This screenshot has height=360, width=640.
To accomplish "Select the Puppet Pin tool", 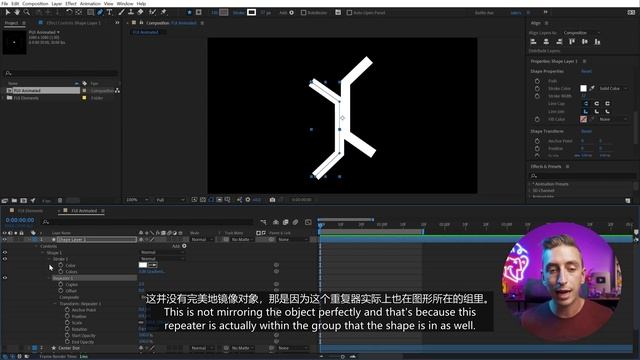I will [x=164, y=13].
